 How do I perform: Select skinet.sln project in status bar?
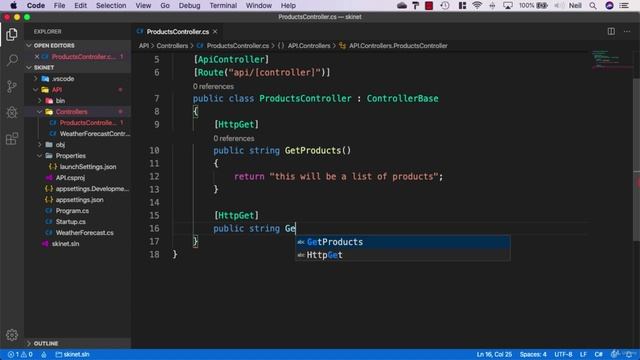72,354
